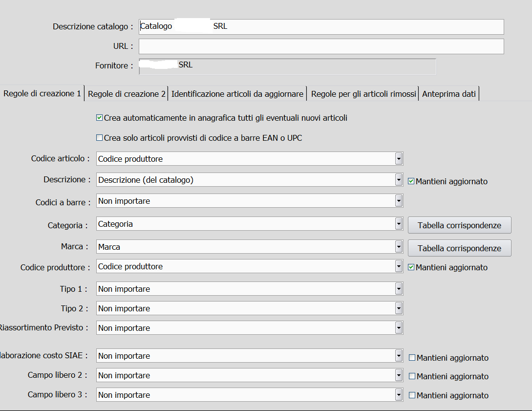Open the Regole di creazione 2 tab
Viewport: 532px width, 411px height.
[127, 94]
